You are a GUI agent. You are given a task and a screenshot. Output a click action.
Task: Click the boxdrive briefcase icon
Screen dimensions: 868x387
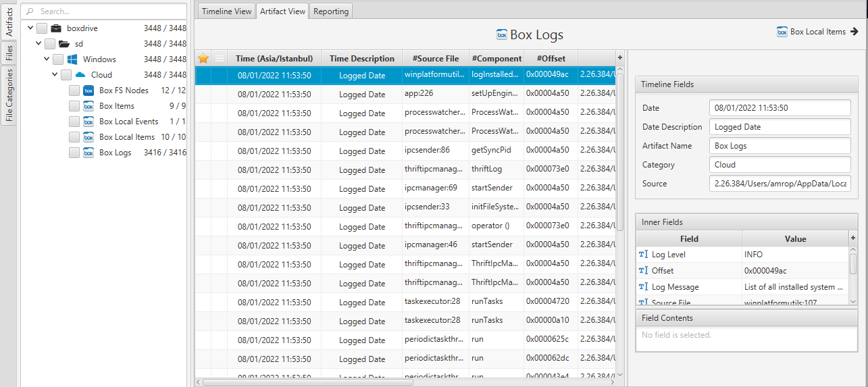click(x=56, y=28)
